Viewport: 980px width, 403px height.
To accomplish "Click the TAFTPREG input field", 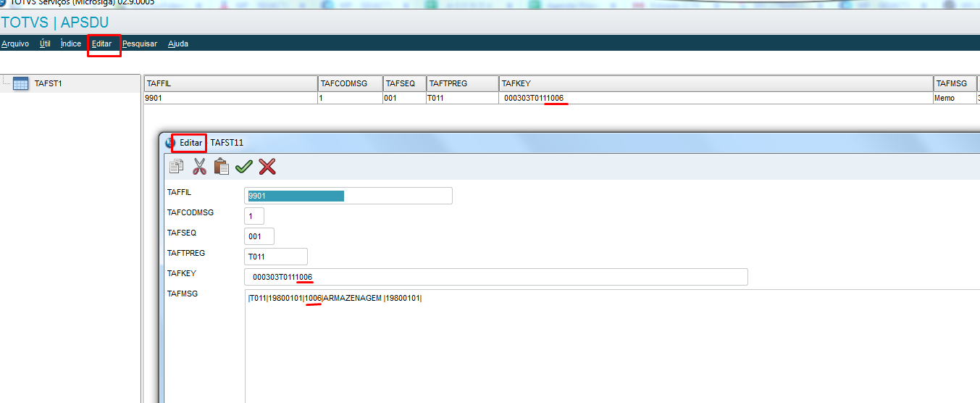I will pos(276,257).
